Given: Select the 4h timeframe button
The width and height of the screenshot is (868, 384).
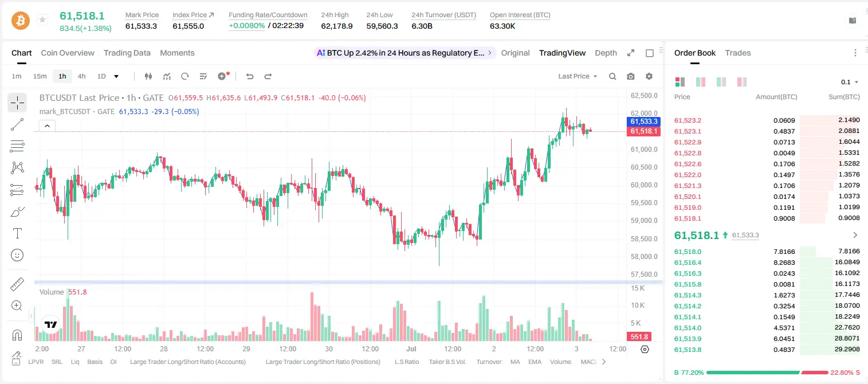Looking at the screenshot, I should pos(82,76).
